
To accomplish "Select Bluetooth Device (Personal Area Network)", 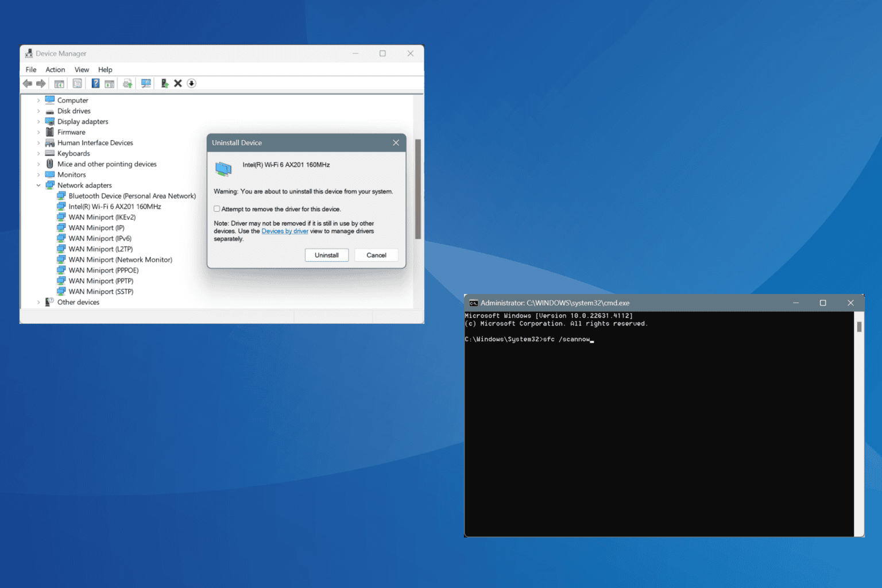I will tap(132, 196).
